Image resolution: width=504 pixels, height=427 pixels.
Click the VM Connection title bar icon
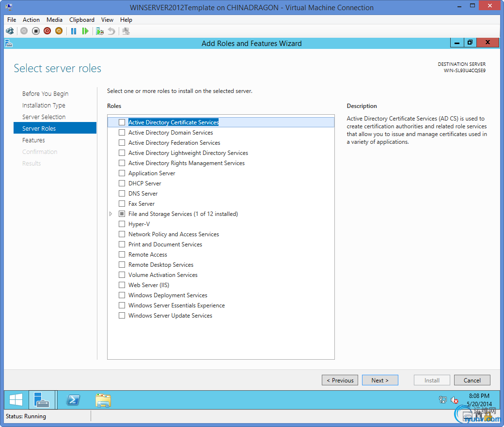pos(8,7)
